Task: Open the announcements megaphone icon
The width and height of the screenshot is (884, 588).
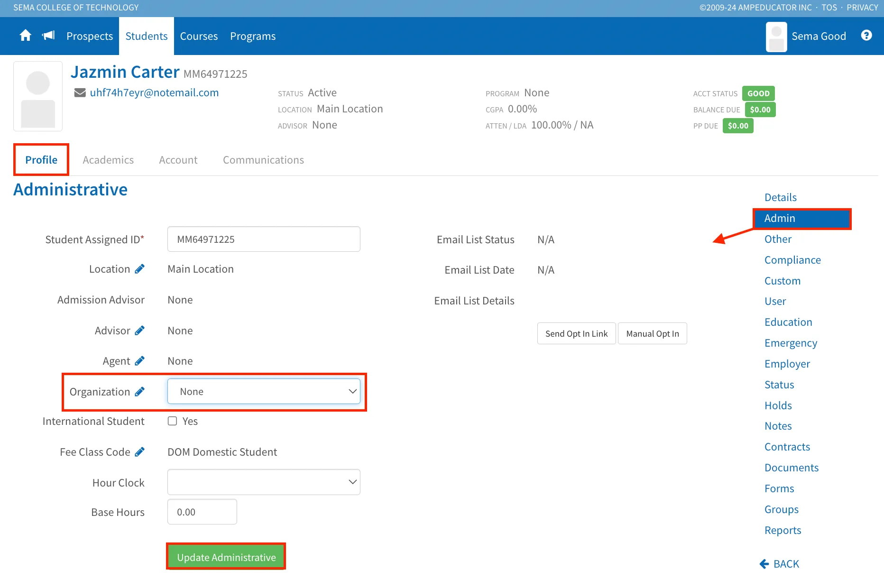Action: [x=48, y=36]
